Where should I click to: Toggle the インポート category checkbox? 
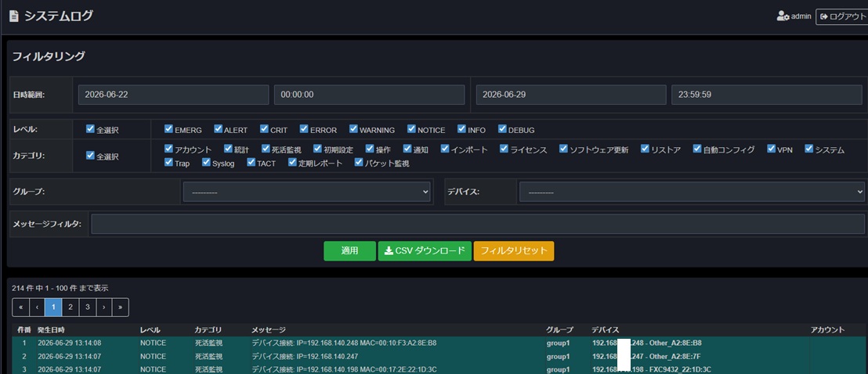pos(445,149)
